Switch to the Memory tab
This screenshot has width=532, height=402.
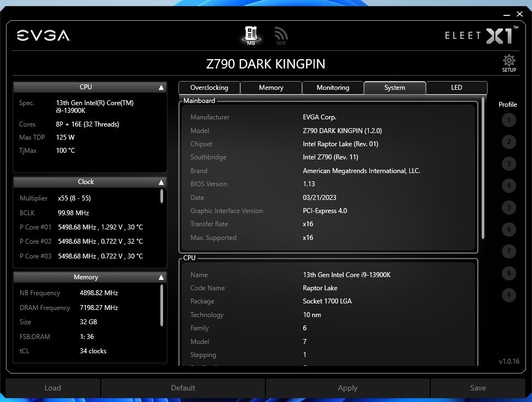(x=271, y=88)
